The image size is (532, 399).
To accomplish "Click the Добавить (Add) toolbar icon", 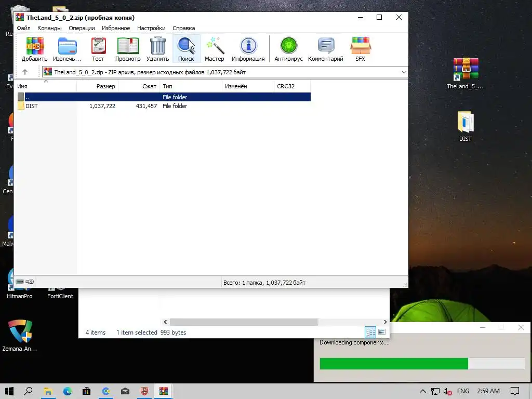I will (x=34, y=49).
